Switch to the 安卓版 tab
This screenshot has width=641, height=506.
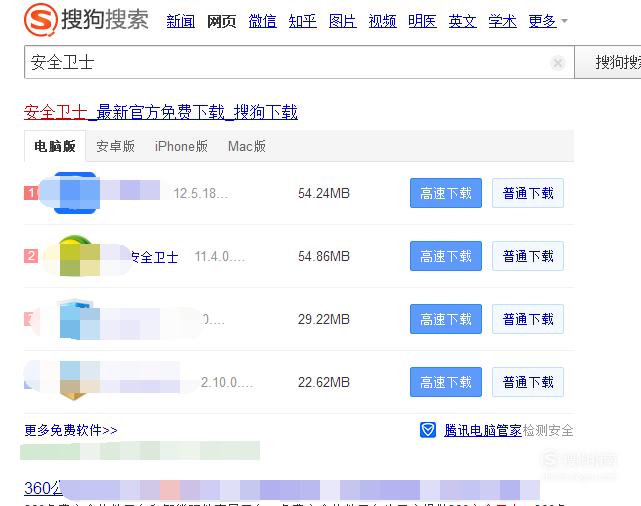click(x=115, y=146)
